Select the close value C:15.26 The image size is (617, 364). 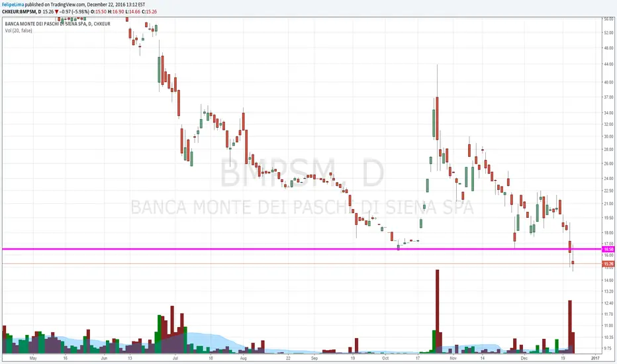(x=149, y=12)
